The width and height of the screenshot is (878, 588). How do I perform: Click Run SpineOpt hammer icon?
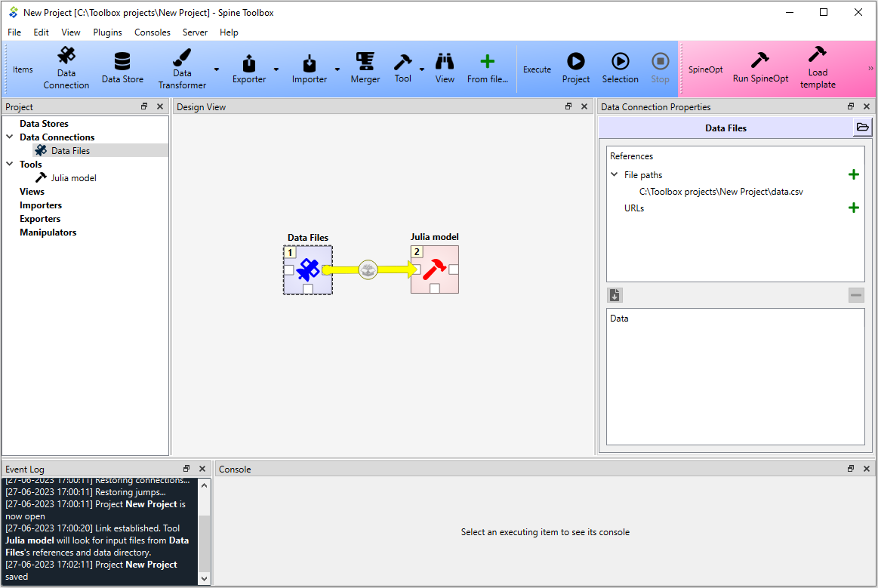click(759, 60)
